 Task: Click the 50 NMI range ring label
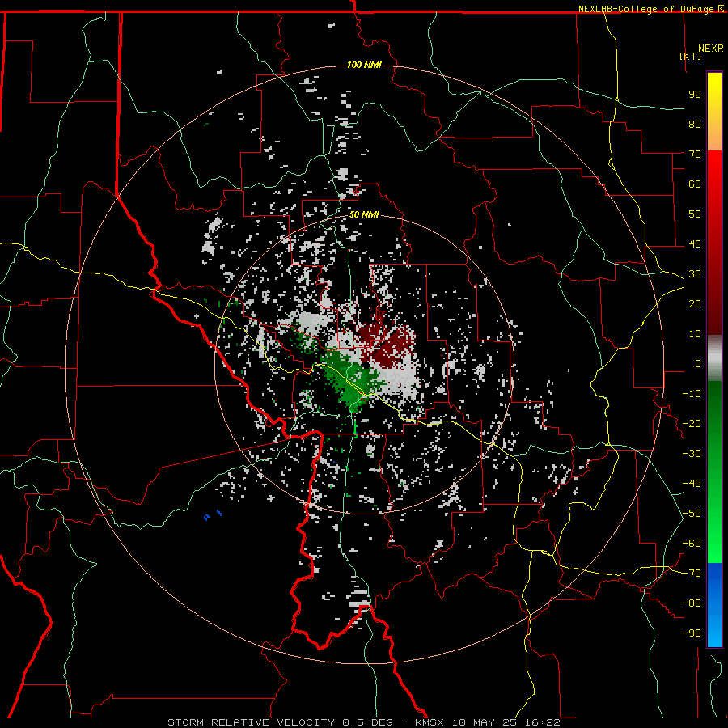tap(364, 214)
